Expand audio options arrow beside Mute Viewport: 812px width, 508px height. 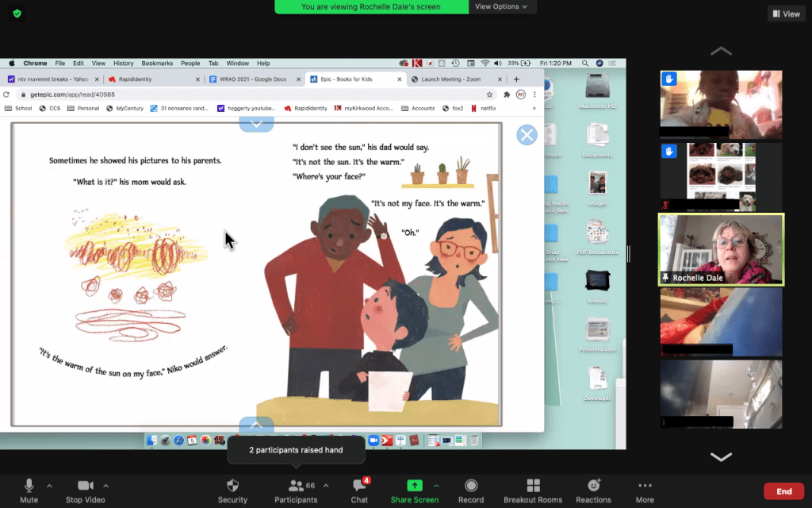49,486
